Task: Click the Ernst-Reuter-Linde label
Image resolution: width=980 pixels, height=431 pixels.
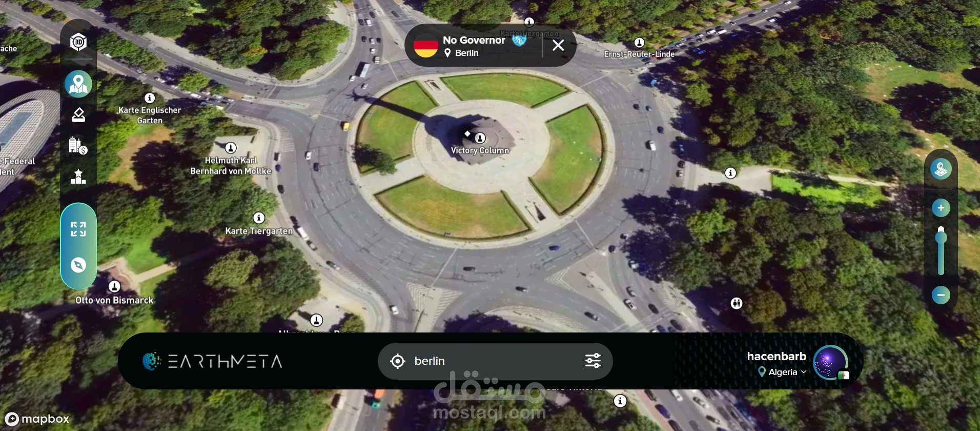Action: 639,54
